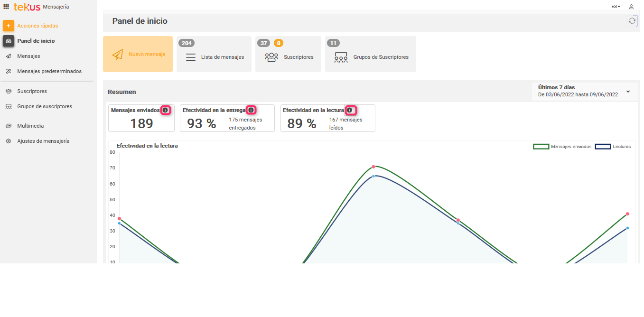Click the Nuevo mensaje button
This screenshot has height=317, width=644.
click(x=138, y=55)
